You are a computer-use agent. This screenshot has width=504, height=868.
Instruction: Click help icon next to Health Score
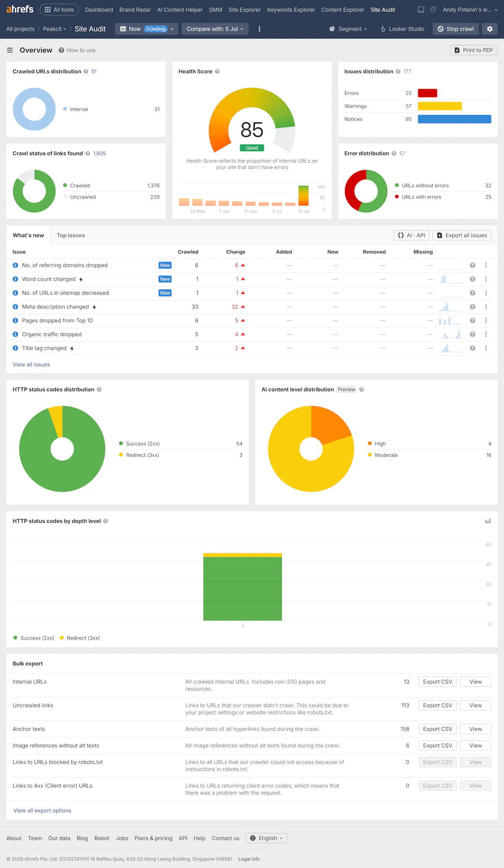point(217,71)
